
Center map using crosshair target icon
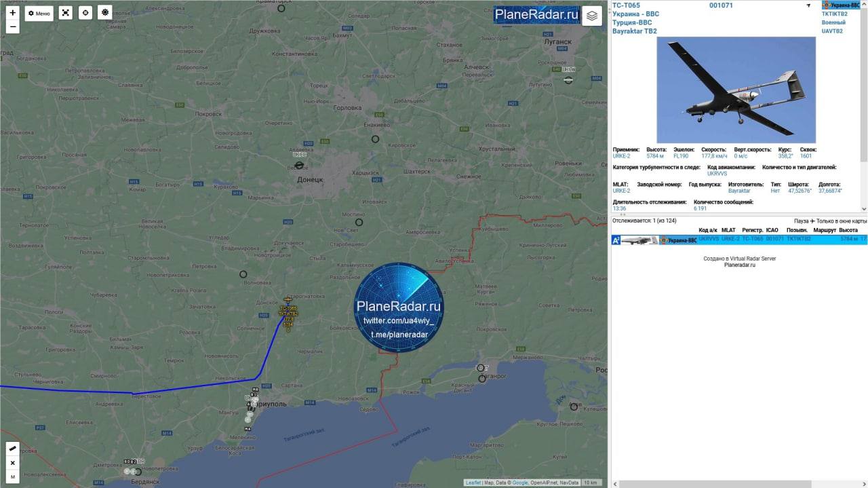point(85,13)
